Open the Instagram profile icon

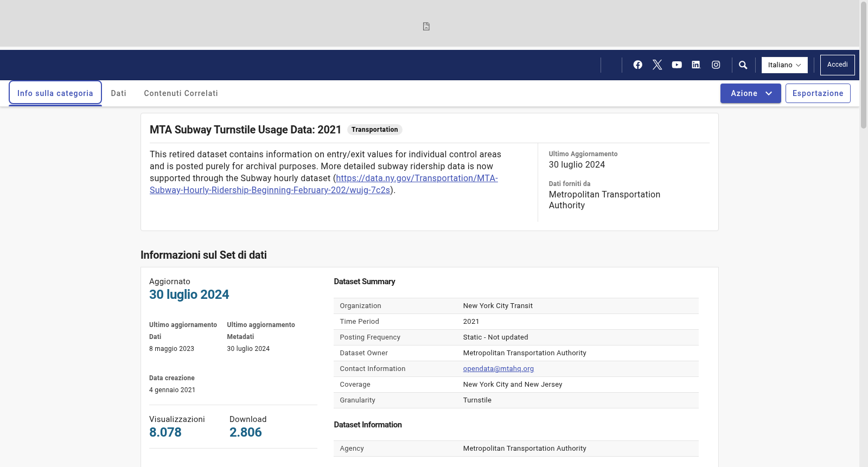pyautogui.click(x=716, y=65)
